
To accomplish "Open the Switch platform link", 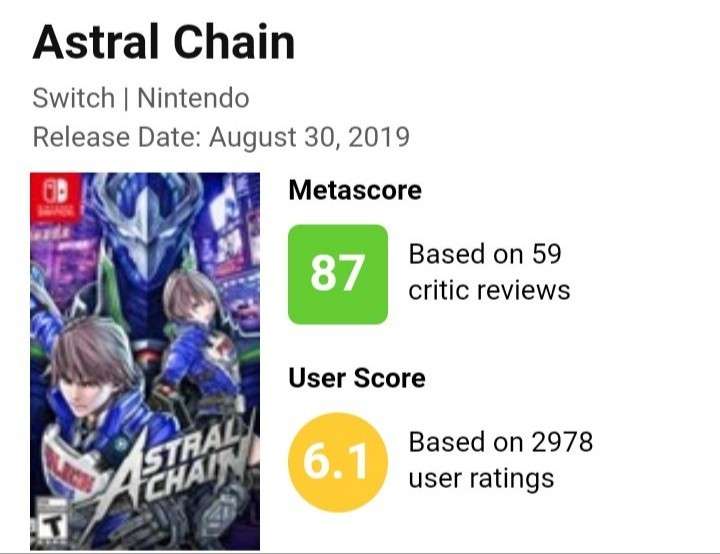I will pos(72,99).
